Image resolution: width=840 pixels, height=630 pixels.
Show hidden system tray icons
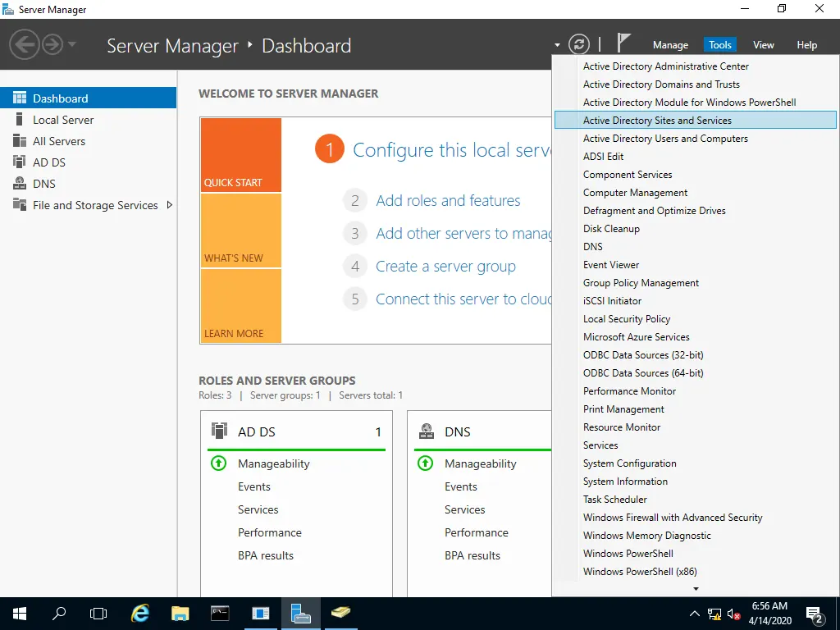coord(694,614)
